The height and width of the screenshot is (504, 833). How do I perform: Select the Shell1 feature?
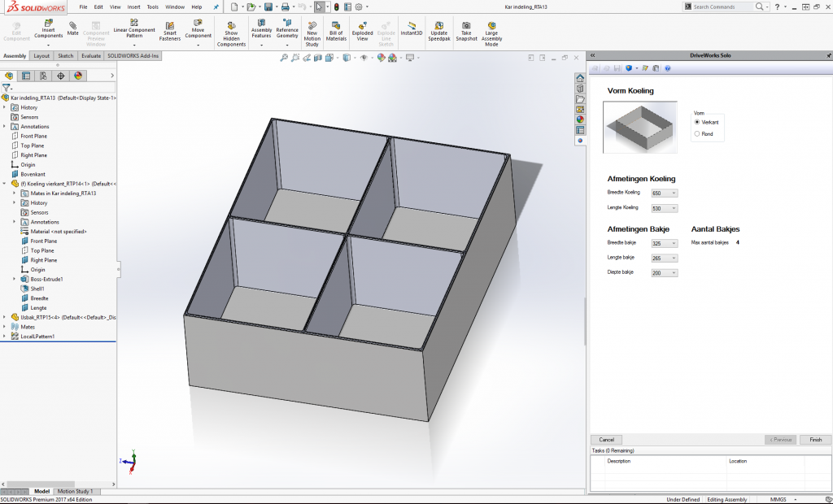point(37,289)
